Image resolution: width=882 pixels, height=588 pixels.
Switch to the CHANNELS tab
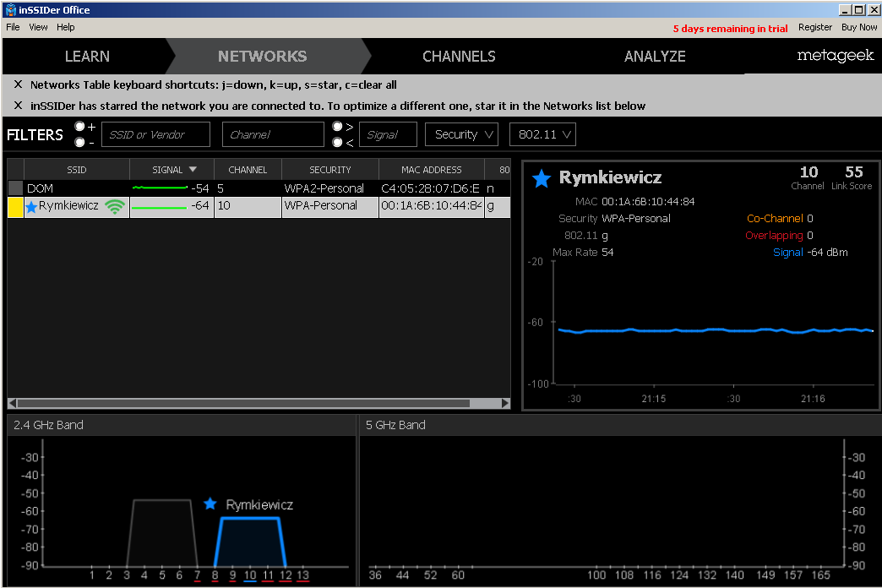(459, 57)
